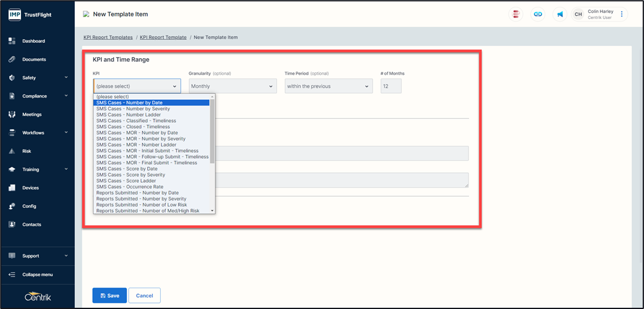Click the Risk warning triangle icon
This screenshot has height=309, width=644.
[x=12, y=151]
